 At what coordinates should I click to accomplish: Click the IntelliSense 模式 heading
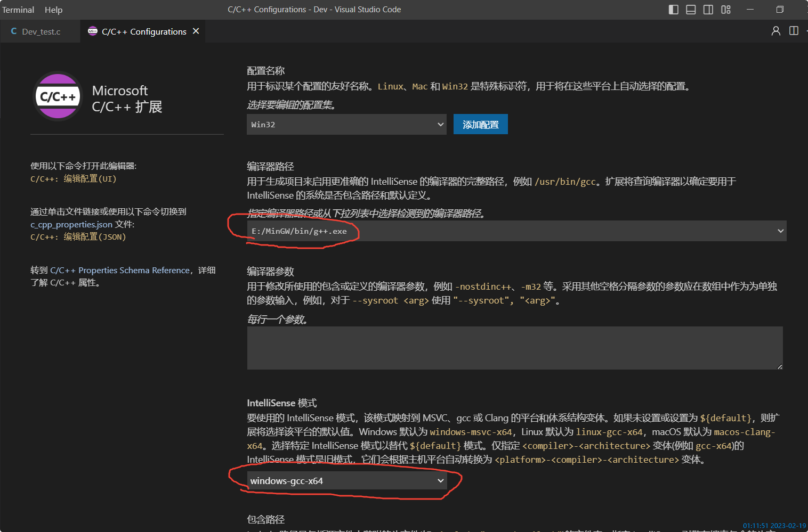[x=282, y=403]
